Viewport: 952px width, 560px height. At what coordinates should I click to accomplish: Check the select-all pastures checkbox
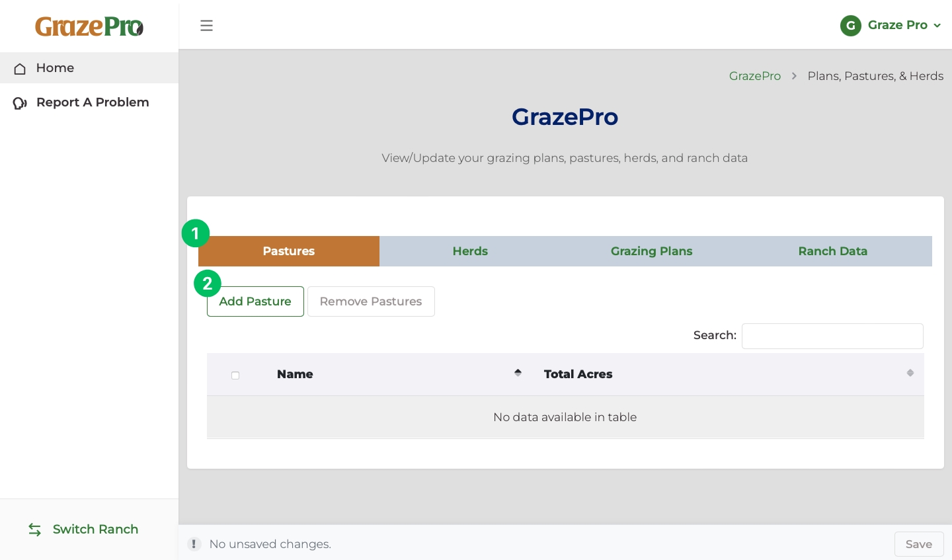pyautogui.click(x=235, y=375)
